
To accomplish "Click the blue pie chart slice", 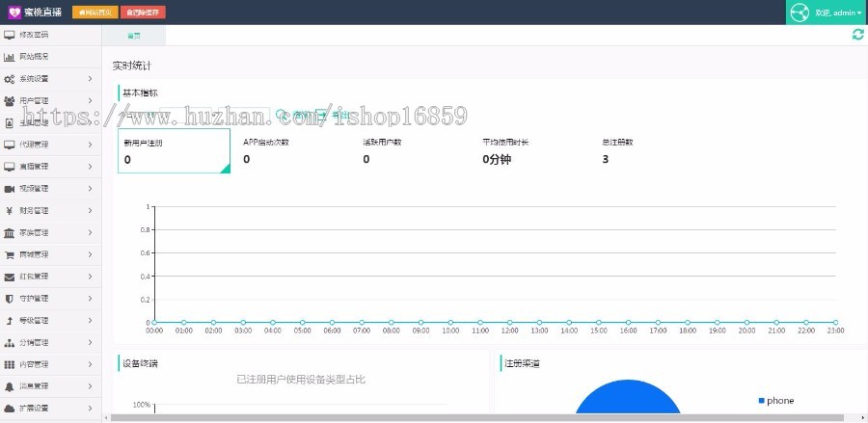I will tap(628, 398).
